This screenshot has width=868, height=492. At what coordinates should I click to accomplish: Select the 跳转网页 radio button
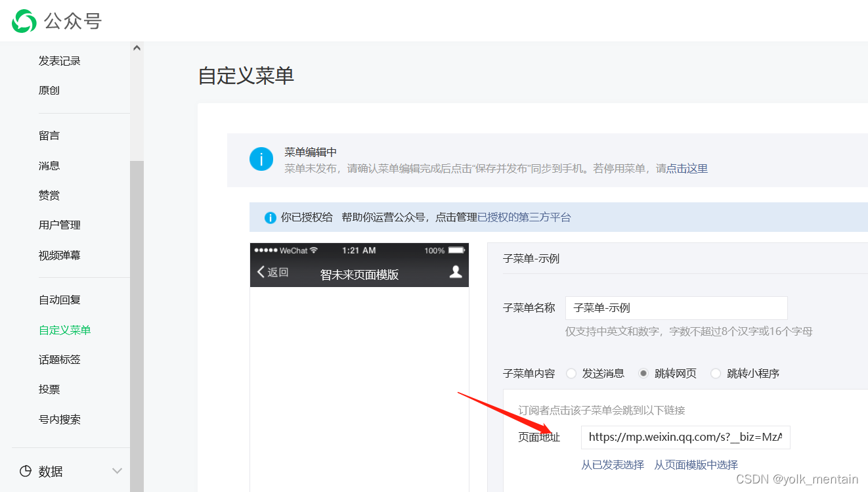point(643,373)
